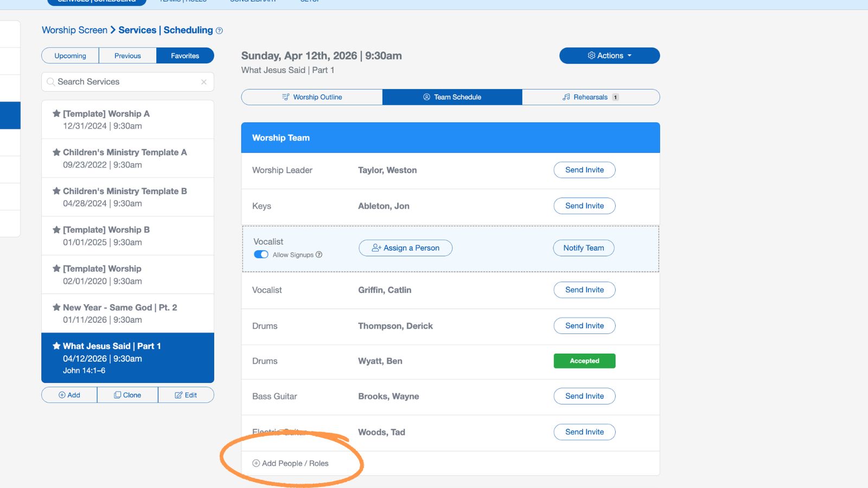Viewport: 868px width, 488px height.
Task: Clear the search with the X icon
Action: [203, 82]
